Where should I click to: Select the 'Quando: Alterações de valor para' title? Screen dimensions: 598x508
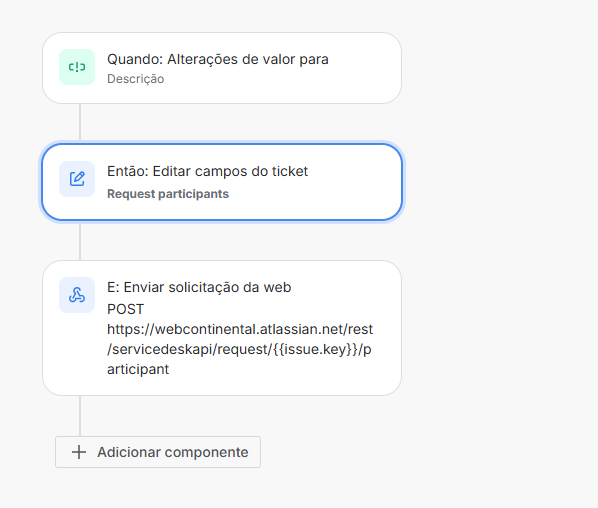[x=218, y=59]
